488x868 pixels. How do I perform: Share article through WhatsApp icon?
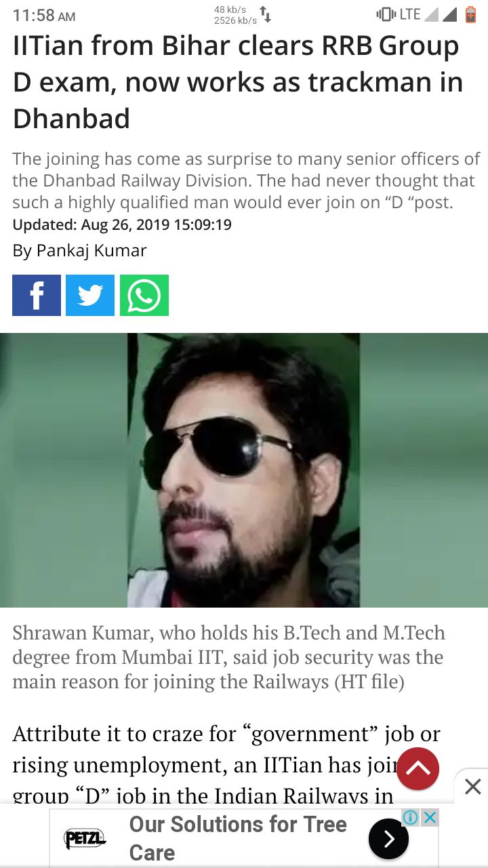point(144,295)
